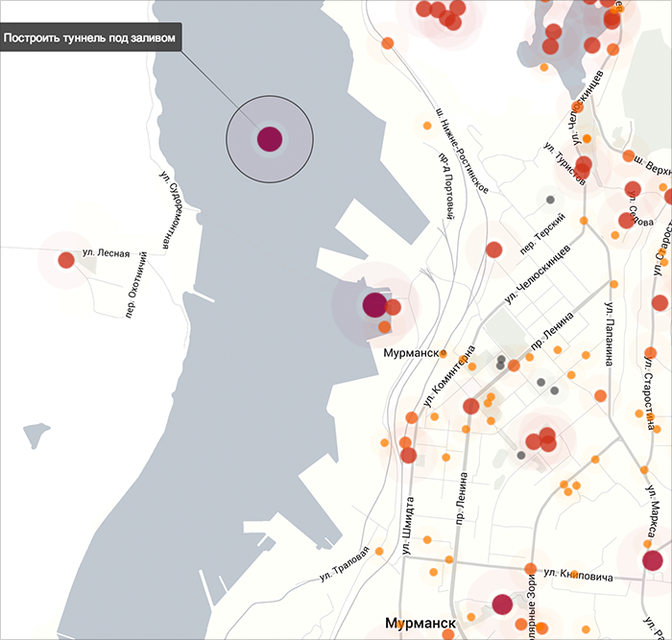Open the dark crimson marker on the port pier
The height and width of the screenshot is (640, 672).
click(x=374, y=306)
